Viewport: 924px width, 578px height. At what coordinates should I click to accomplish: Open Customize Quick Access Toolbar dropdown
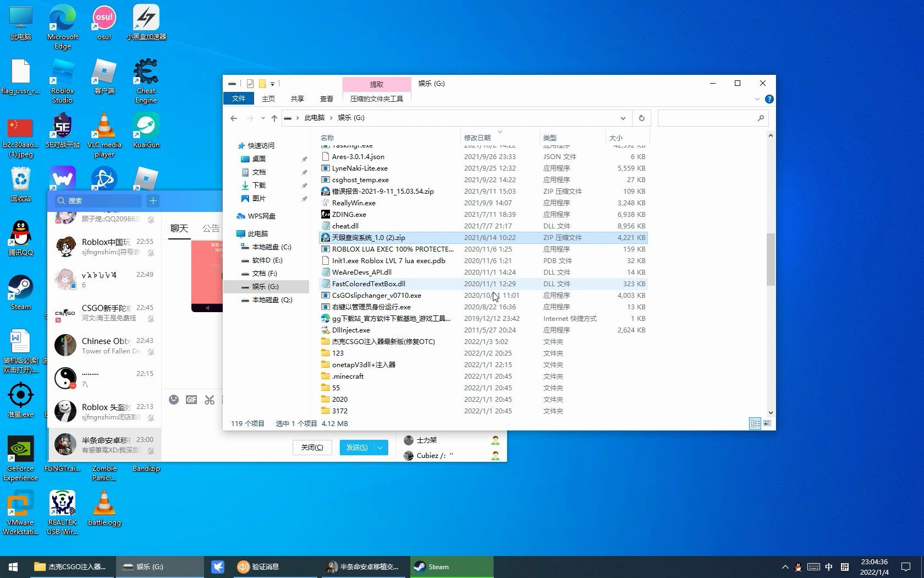(272, 84)
